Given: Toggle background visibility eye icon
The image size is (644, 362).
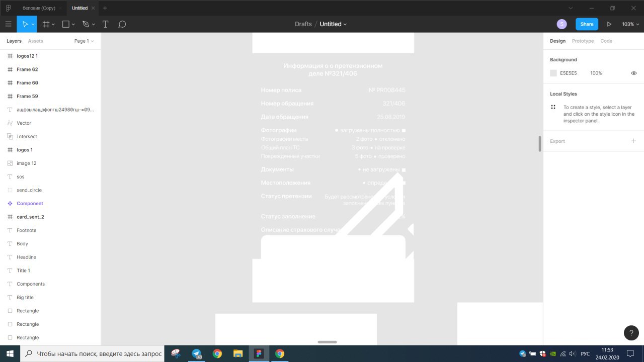Looking at the screenshot, I should click(634, 73).
